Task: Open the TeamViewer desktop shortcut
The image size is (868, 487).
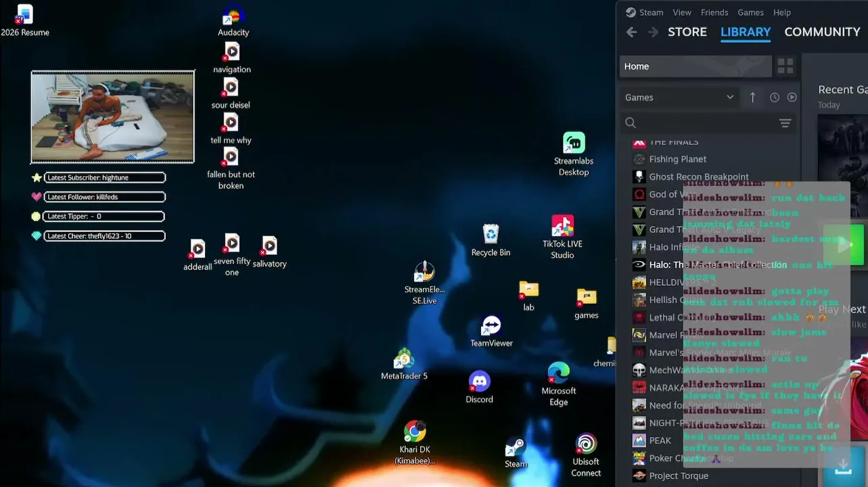Action: click(x=491, y=331)
